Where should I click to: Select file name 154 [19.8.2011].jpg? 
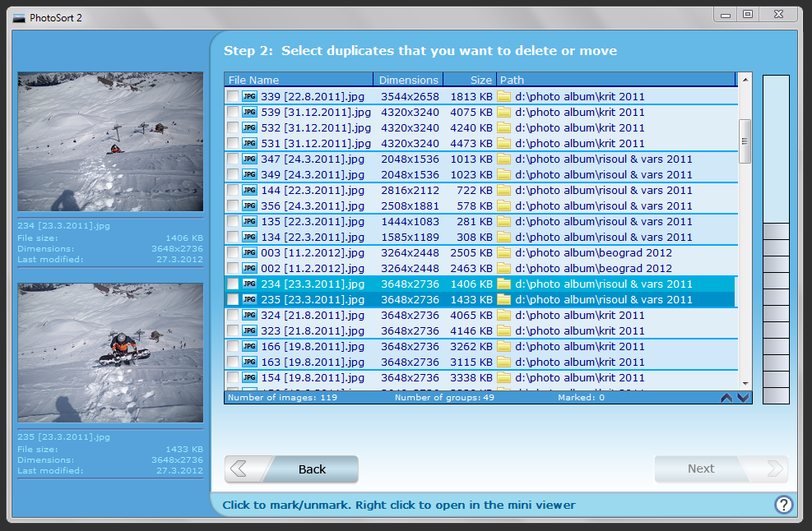pyautogui.click(x=313, y=377)
